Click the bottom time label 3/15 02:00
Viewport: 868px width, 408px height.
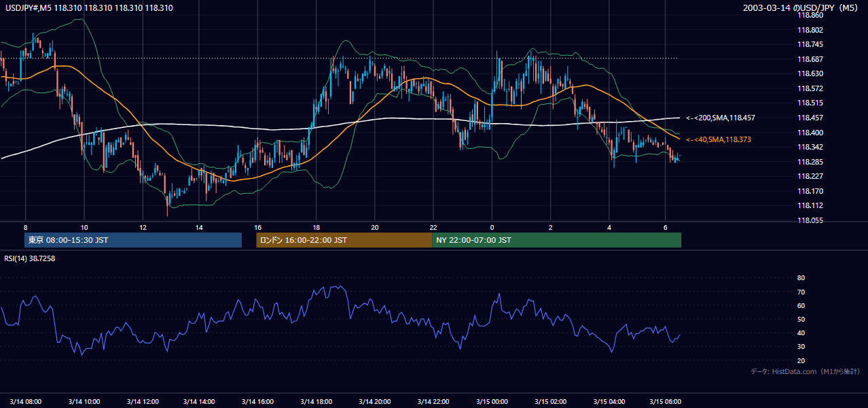point(549,401)
